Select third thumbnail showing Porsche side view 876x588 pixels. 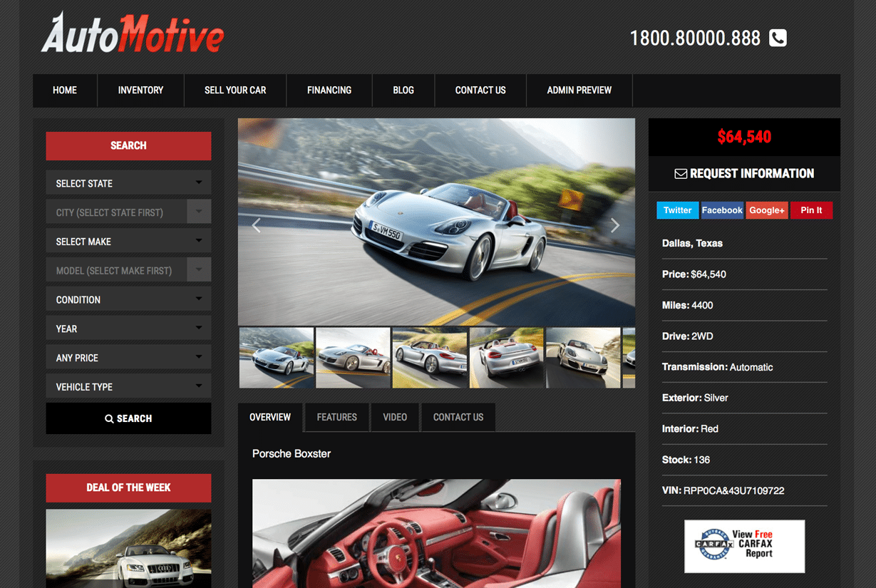[430, 358]
